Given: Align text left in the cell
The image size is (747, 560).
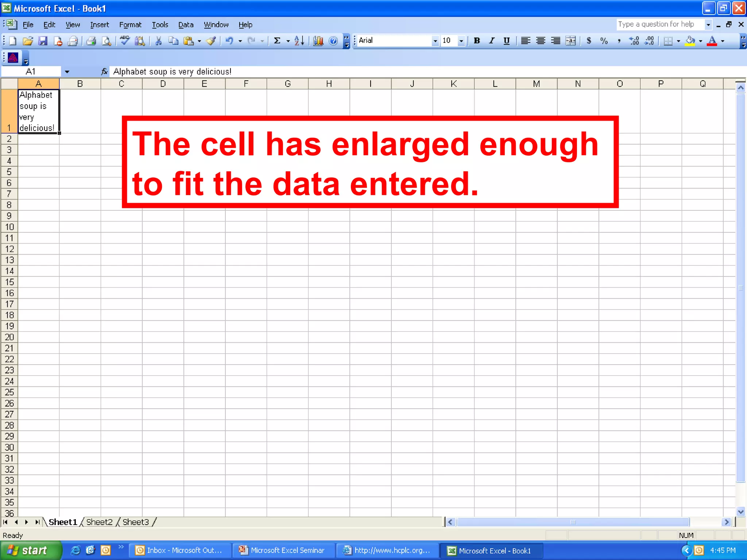Looking at the screenshot, I should (x=525, y=41).
